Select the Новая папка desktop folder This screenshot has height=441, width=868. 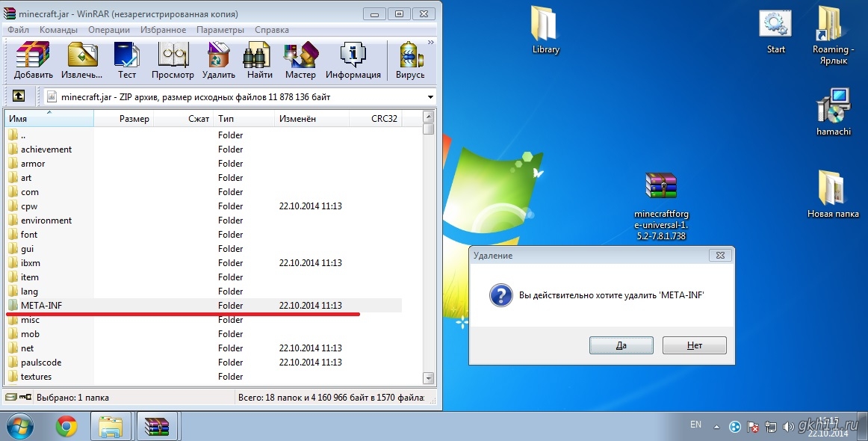[x=833, y=194]
